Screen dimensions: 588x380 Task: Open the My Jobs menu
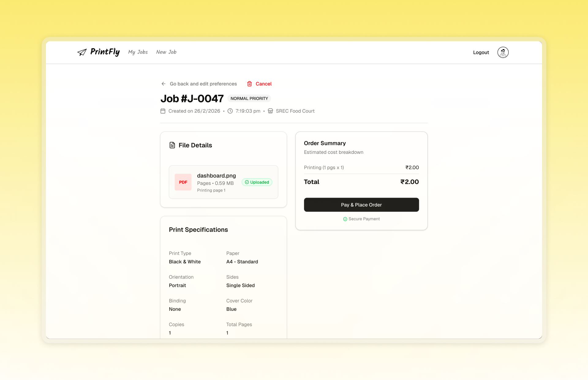pos(138,52)
